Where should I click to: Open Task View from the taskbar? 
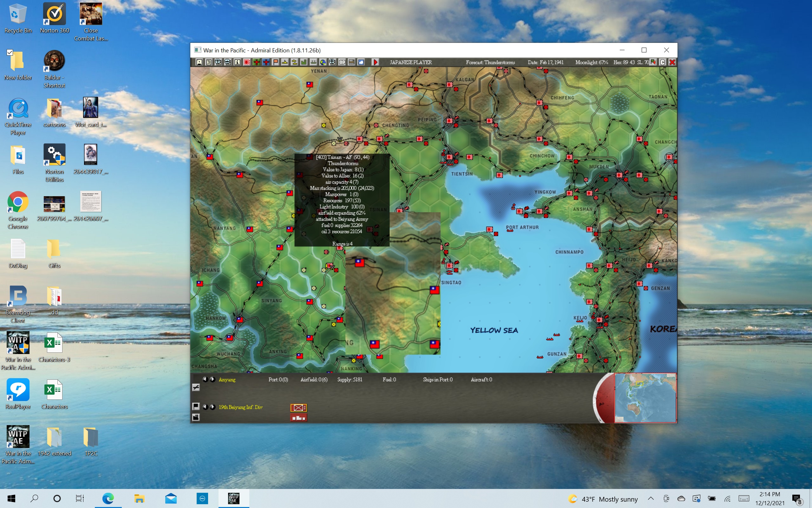(80, 498)
